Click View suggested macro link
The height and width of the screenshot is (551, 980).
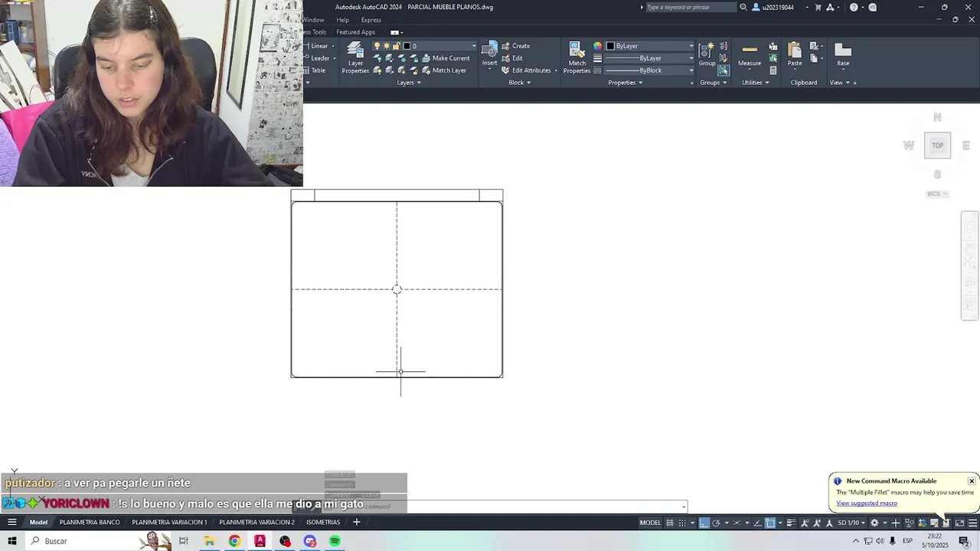867,503
